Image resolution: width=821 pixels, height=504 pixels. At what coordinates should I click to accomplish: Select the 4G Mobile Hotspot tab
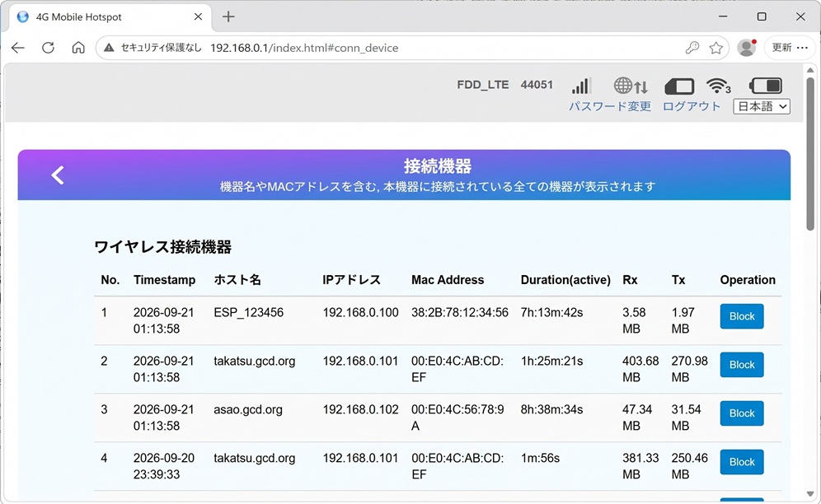point(110,16)
